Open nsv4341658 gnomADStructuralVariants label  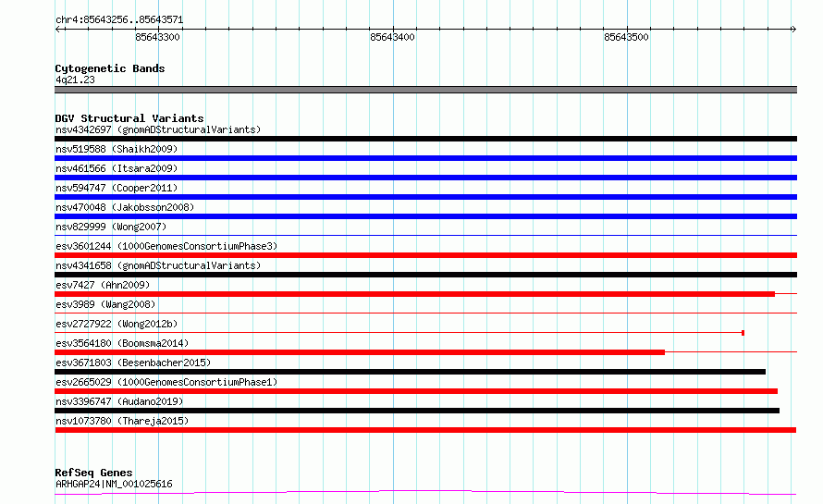pos(158,265)
